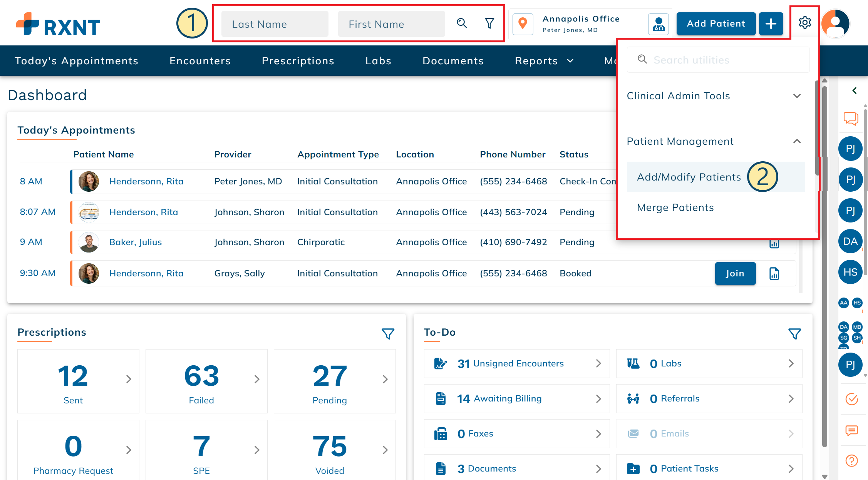Screen dimensions: 868x480
Task: Click the provider doctor icon button
Action: (659, 24)
